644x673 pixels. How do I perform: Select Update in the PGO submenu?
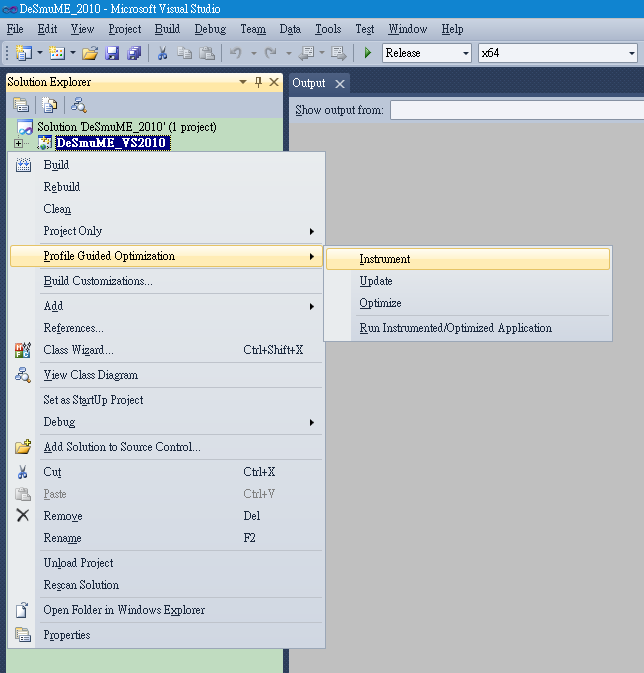tap(468, 281)
